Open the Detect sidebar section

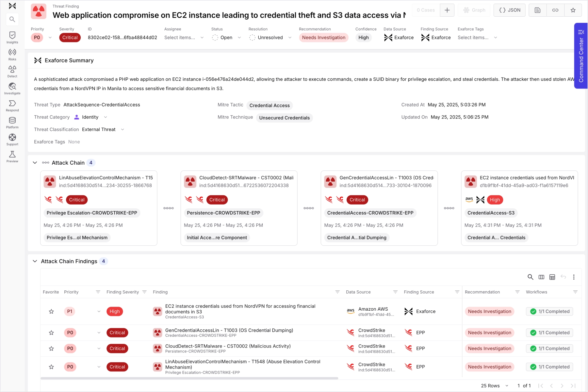click(x=12, y=72)
